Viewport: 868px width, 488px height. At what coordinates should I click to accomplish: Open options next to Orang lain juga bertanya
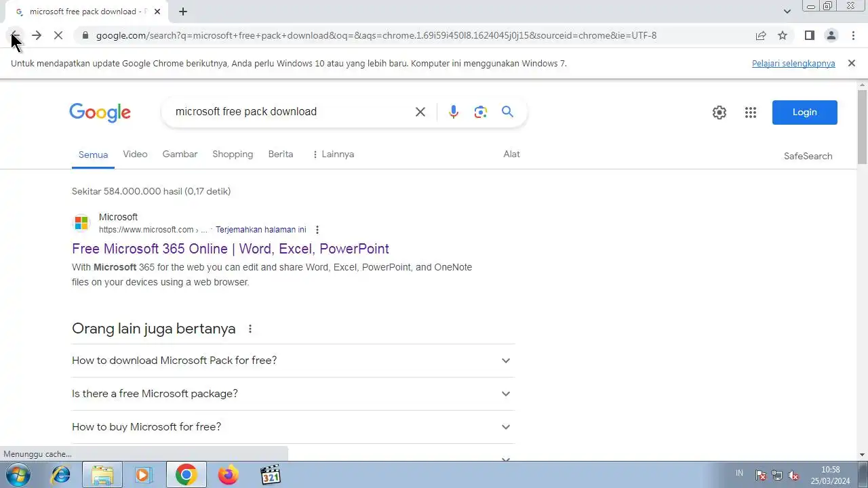tap(250, 329)
